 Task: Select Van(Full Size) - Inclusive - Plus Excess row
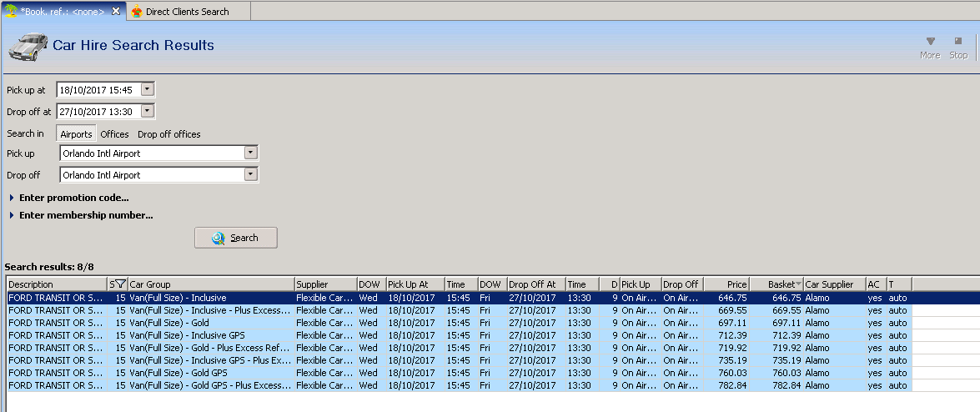[460, 310]
